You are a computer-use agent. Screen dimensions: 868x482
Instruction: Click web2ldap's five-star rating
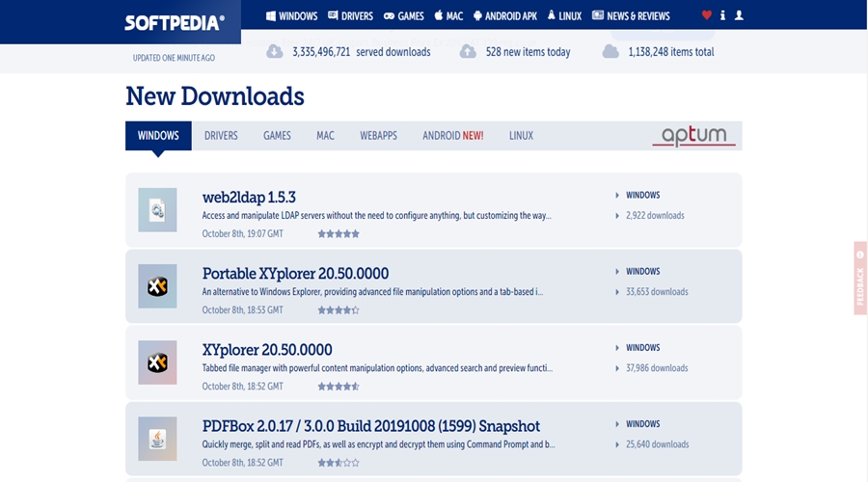339,233
